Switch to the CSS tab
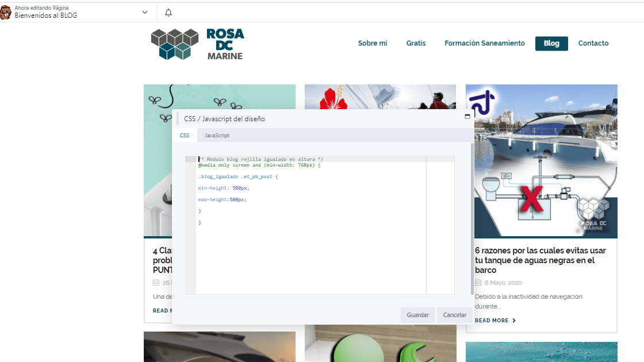This screenshot has height=362, width=644. pyautogui.click(x=185, y=135)
